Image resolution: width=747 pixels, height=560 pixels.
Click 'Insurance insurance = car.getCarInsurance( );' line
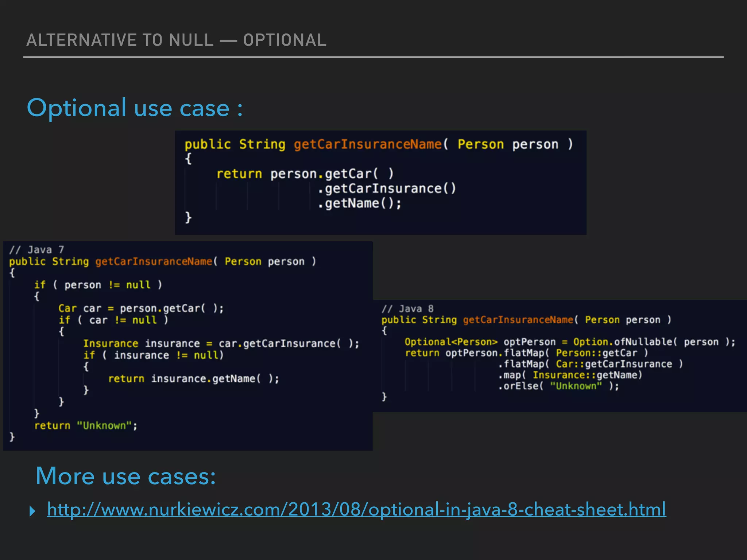[221, 343]
